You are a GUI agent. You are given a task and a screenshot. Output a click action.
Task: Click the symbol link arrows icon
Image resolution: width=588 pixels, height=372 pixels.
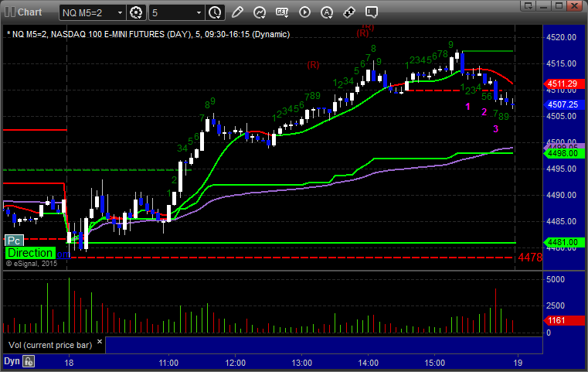coord(349,12)
